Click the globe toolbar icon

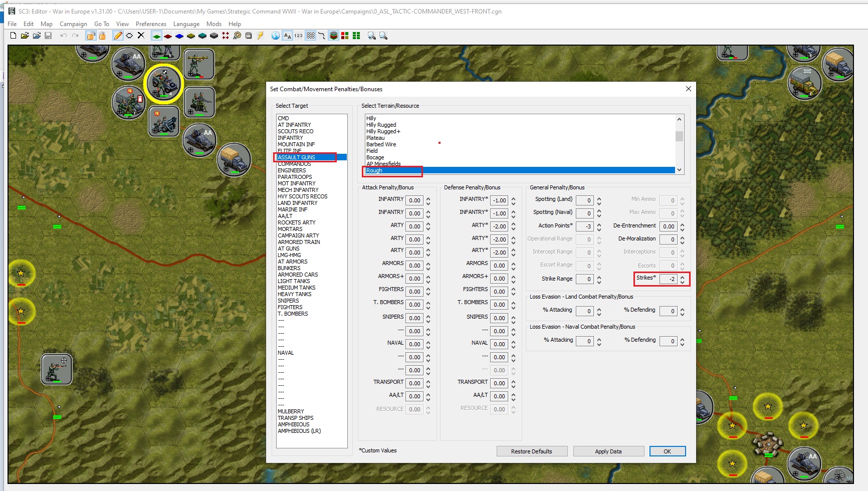tap(276, 36)
